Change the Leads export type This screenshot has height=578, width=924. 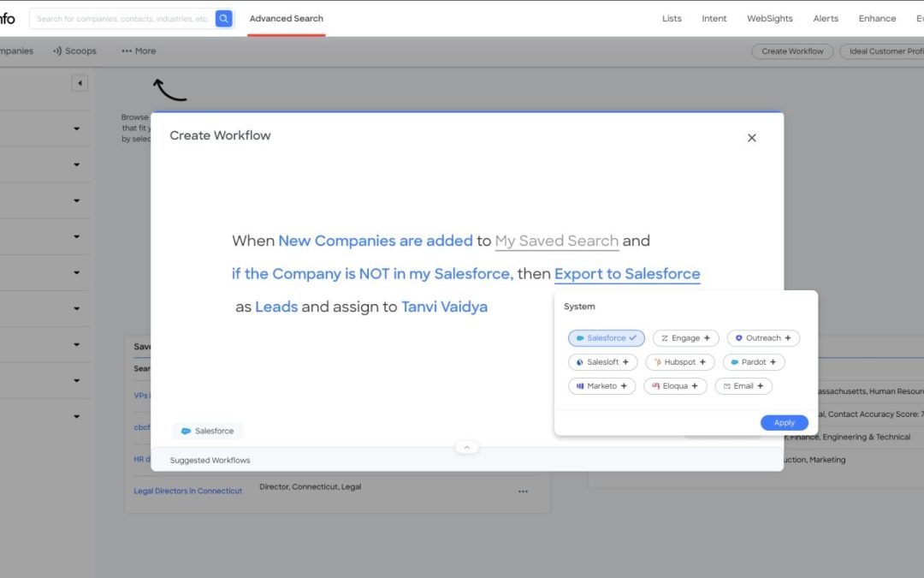[x=276, y=307]
